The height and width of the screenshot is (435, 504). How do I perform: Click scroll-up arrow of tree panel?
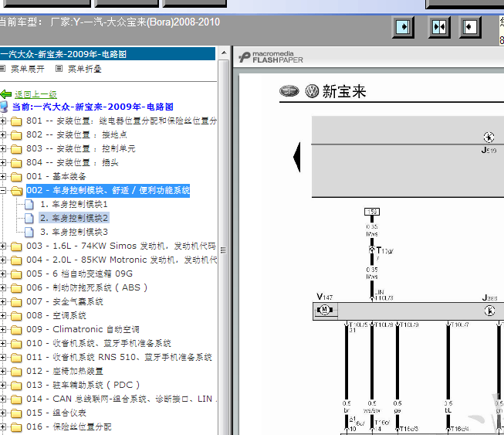click(x=224, y=53)
